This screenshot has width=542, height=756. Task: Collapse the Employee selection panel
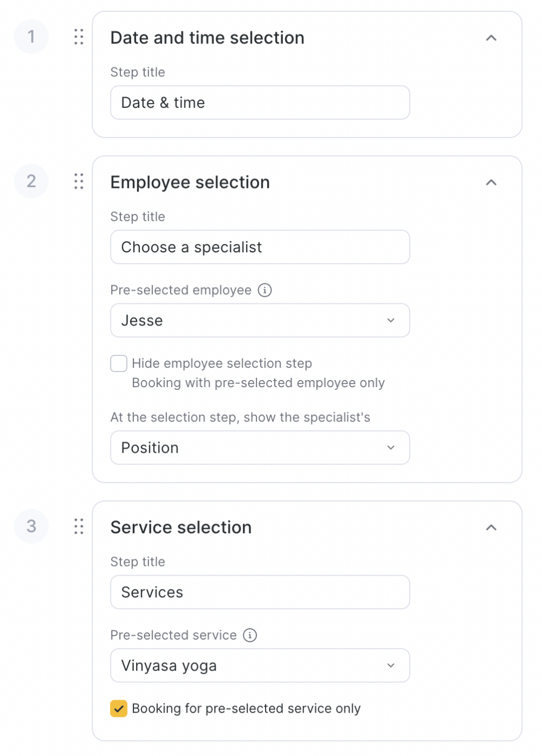(x=491, y=183)
